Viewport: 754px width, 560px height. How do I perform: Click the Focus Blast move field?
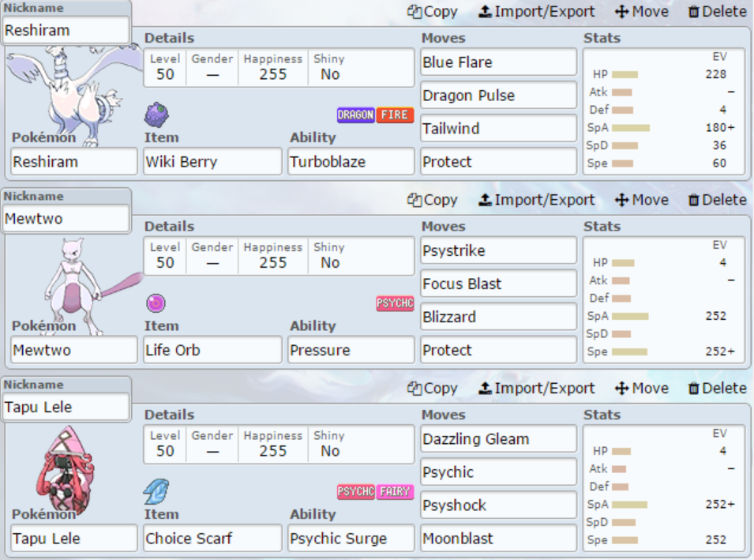(x=499, y=284)
